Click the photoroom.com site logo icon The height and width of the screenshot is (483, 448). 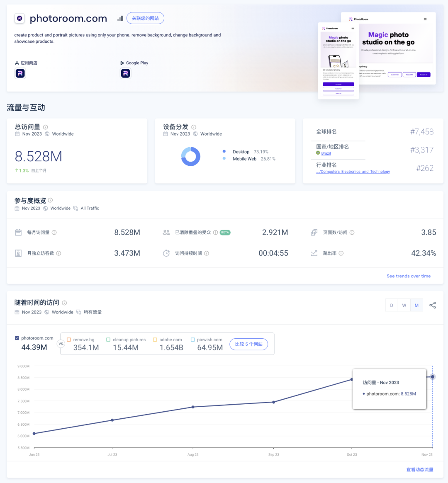point(19,19)
